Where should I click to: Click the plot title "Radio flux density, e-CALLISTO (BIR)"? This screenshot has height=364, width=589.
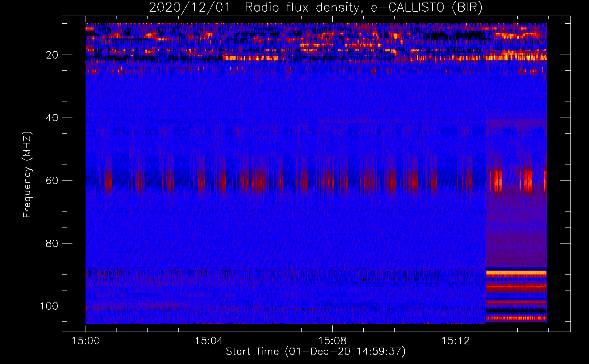click(364, 7)
